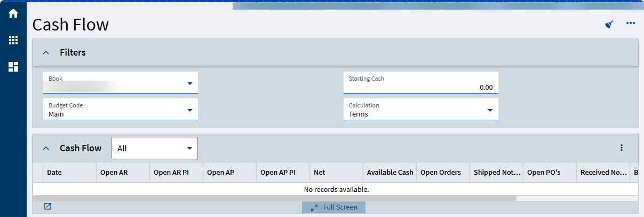Click the clear form broom icon
This screenshot has width=644, height=217.
point(609,24)
